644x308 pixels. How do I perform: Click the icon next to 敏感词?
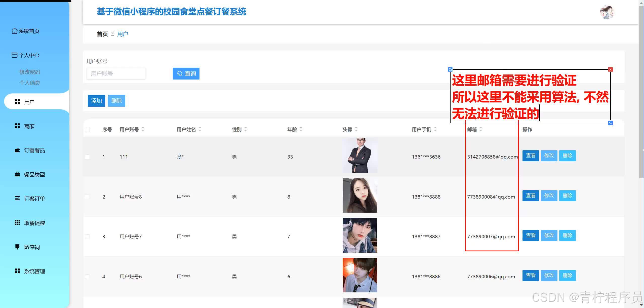tap(17, 247)
